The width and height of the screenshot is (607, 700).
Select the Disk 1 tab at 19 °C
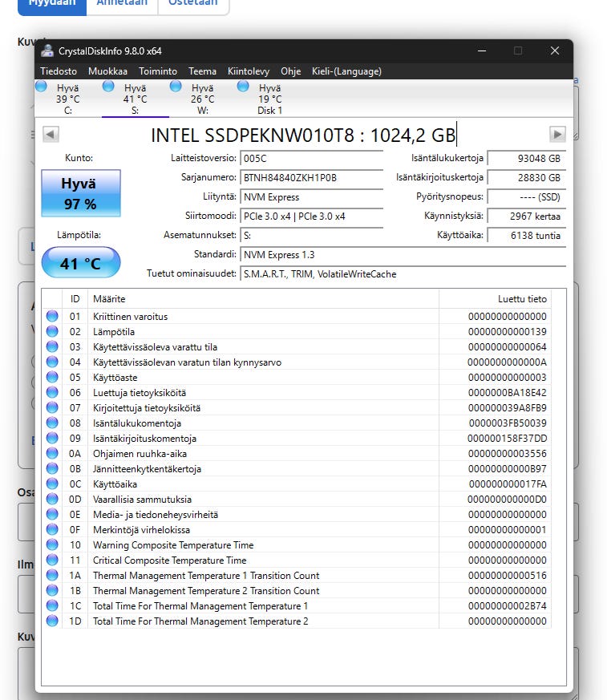coord(269,99)
